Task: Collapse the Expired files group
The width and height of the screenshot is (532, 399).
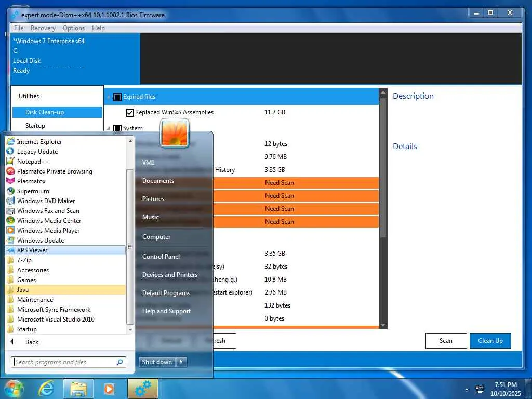Action: coord(108,97)
